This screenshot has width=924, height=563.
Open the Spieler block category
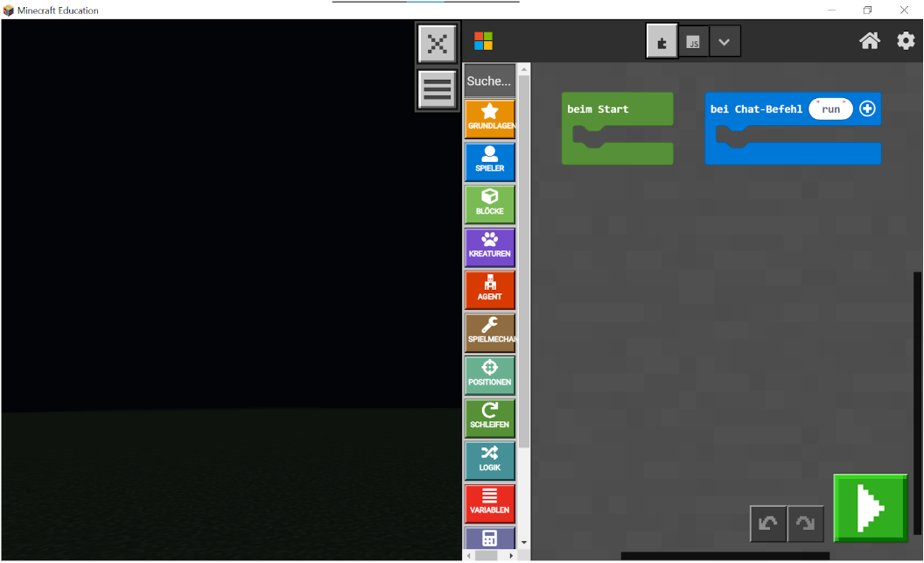click(x=490, y=161)
